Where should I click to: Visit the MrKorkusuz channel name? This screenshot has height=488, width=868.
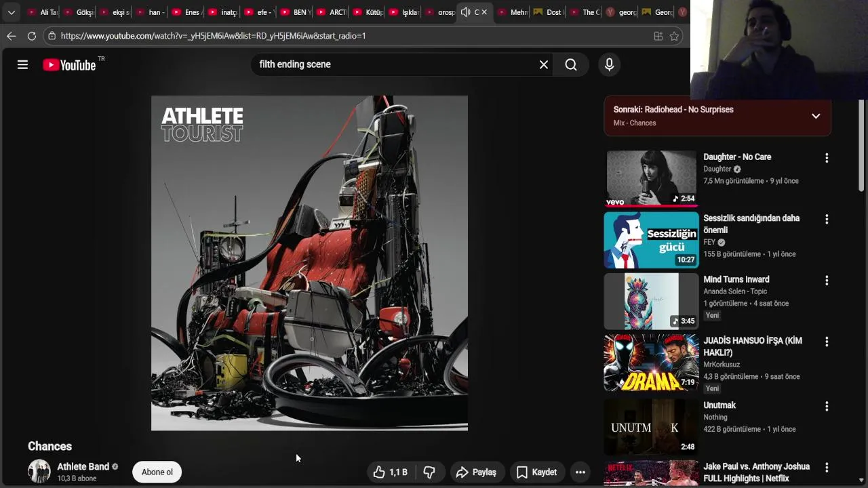click(x=722, y=365)
